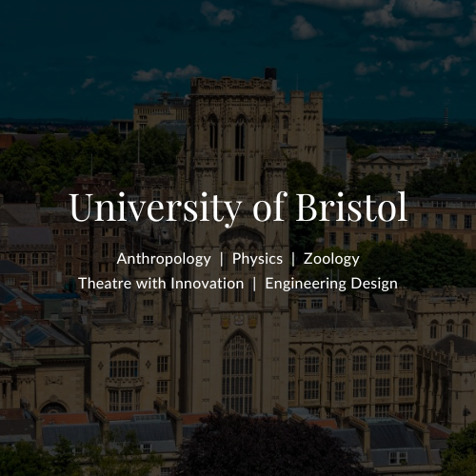Click the black chimney atop the tower

pos(270,73)
